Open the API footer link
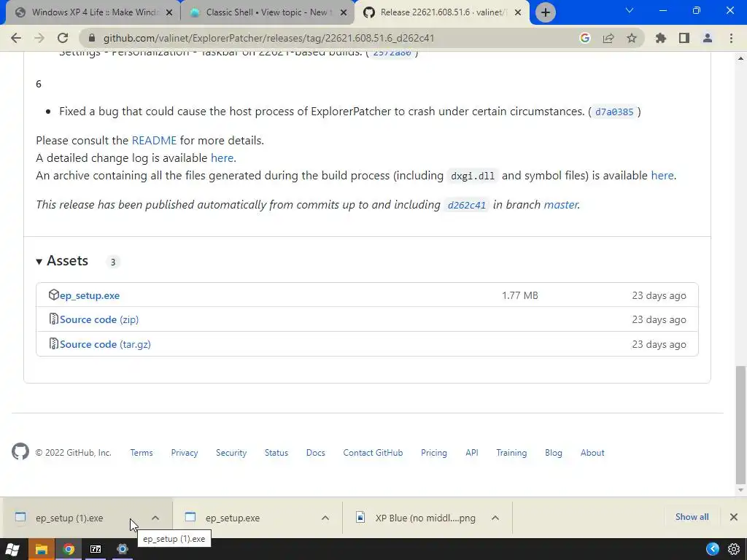Image resolution: width=747 pixels, height=560 pixels. (472, 453)
